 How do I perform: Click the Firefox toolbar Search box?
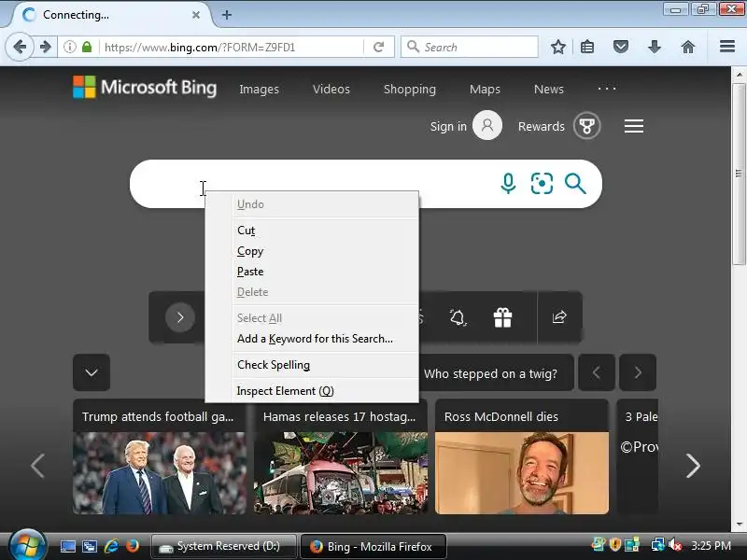click(x=470, y=47)
